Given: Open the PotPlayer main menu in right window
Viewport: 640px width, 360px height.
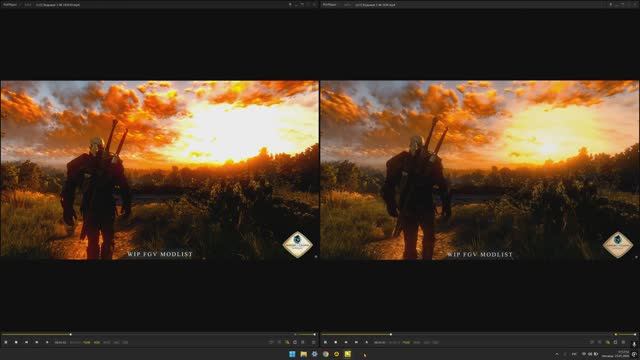Looking at the screenshot, I should click(329, 4).
